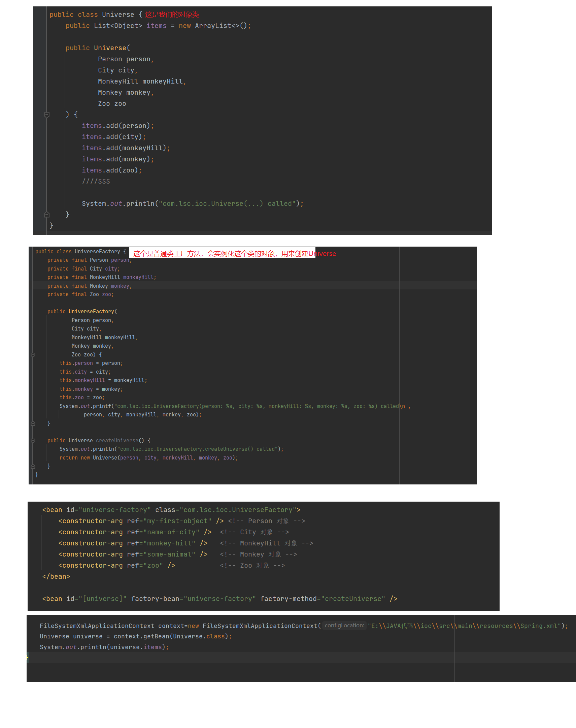
Task: Select the line "public List<Object> items = new ArrayList<>();"
Action: tap(159, 26)
